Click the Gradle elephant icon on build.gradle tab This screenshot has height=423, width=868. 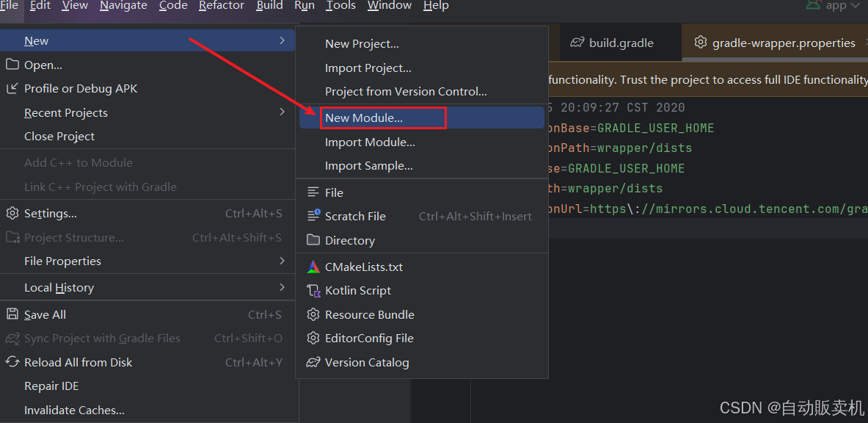[578, 43]
